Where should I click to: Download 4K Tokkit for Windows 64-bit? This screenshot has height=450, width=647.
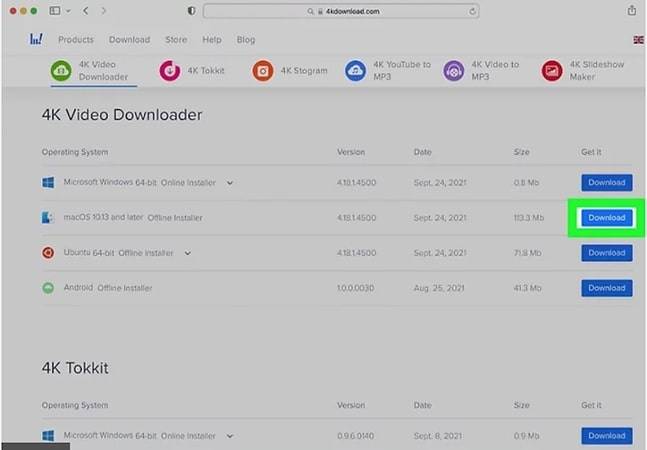(607, 436)
